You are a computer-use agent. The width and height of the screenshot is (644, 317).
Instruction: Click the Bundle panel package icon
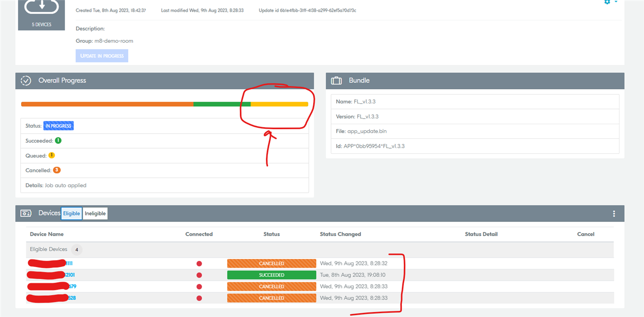point(336,80)
